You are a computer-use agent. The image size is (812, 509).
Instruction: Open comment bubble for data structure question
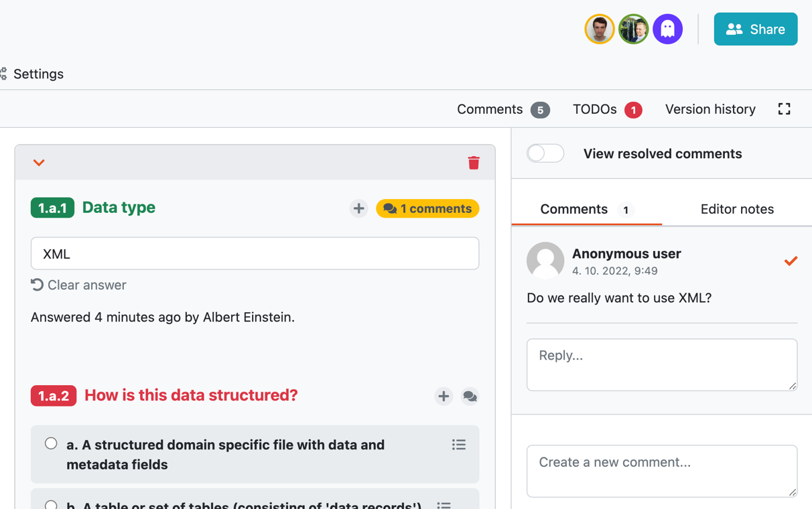[x=470, y=396]
